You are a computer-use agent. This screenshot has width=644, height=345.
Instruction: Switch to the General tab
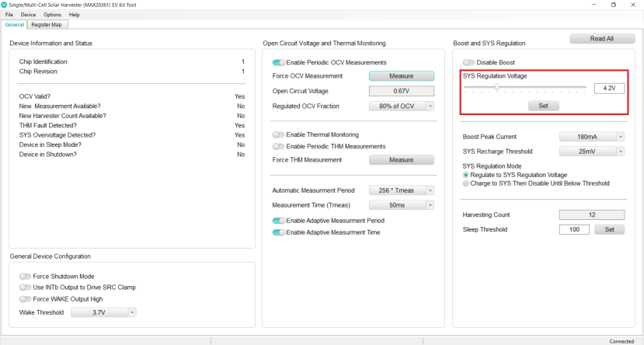(15, 25)
